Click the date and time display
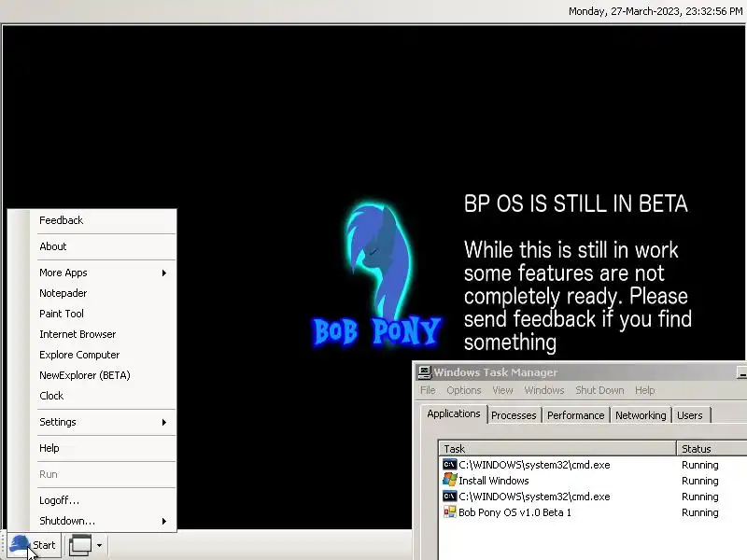 pos(655,11)
